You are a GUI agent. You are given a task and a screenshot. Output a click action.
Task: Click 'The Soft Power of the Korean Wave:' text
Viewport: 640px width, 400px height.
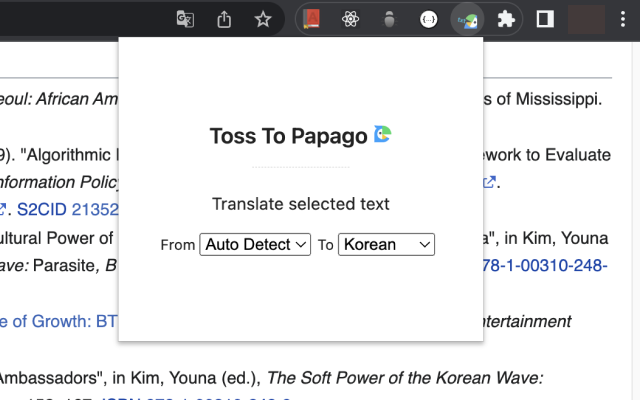[405, 378]
